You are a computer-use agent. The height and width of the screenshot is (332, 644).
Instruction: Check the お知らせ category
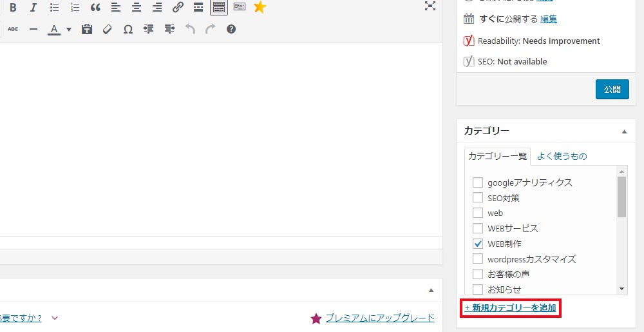478,289
